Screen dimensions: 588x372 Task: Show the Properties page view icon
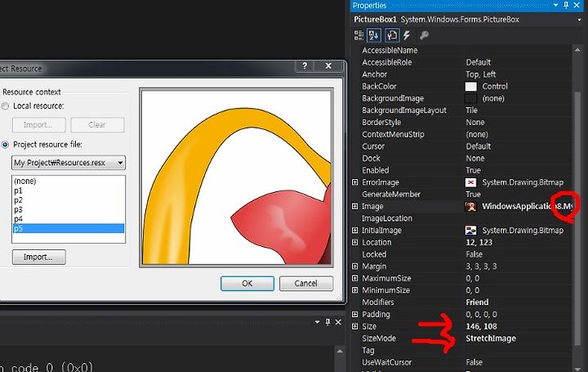pos(392,35)
